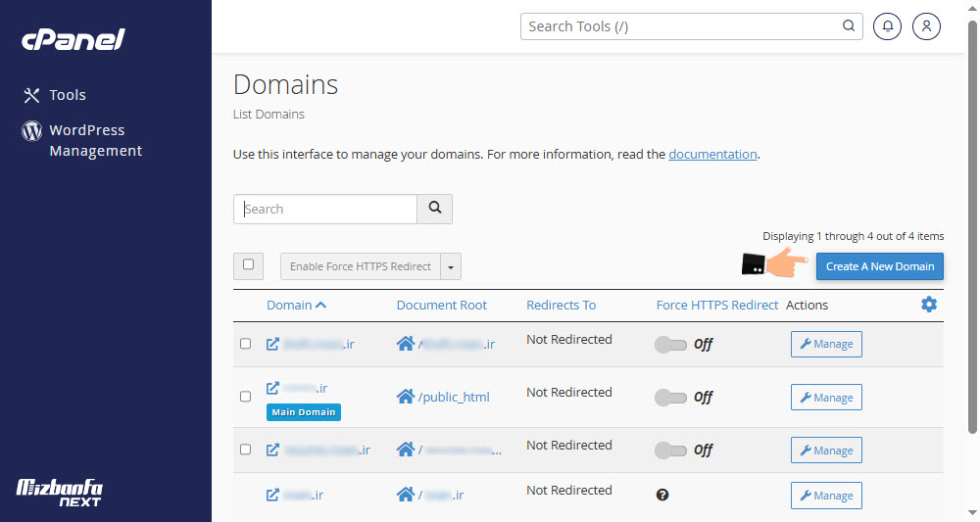The image size is (980, 522).
Task: Click the magnifier in Search Tools box
Action: (x=848, y=25)
